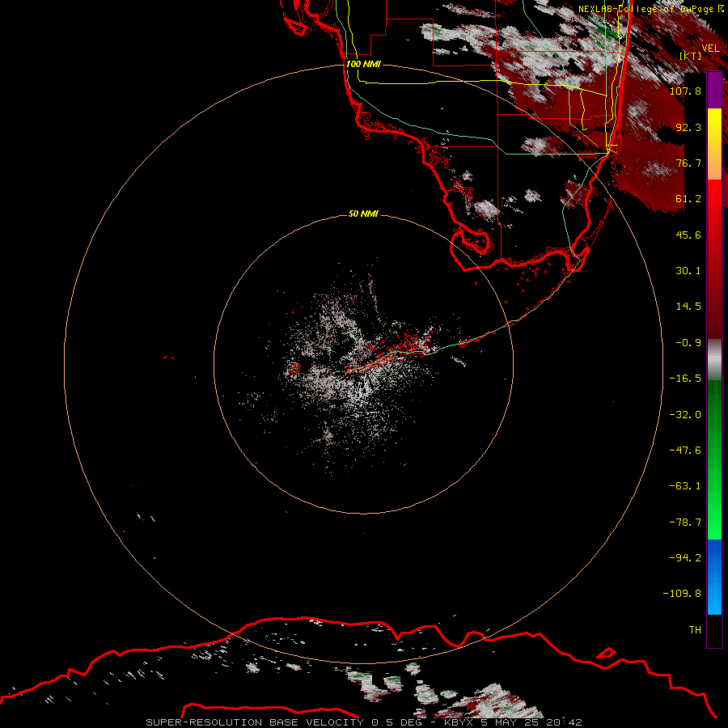Image resolution: width=728 pixels, height=728 pixels.
Task: Click the 107.8 velocity scale value
Action: pyautogui.click(x=685, y=91)
